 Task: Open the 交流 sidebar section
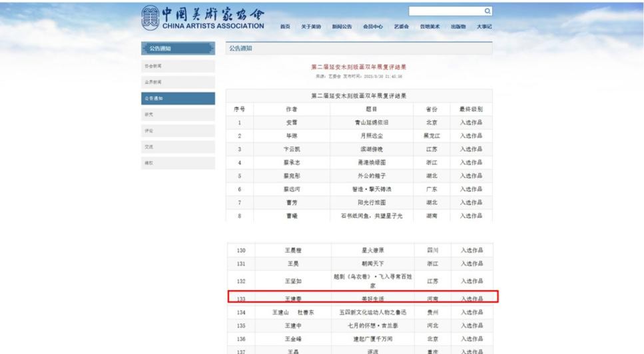point(178,147)
